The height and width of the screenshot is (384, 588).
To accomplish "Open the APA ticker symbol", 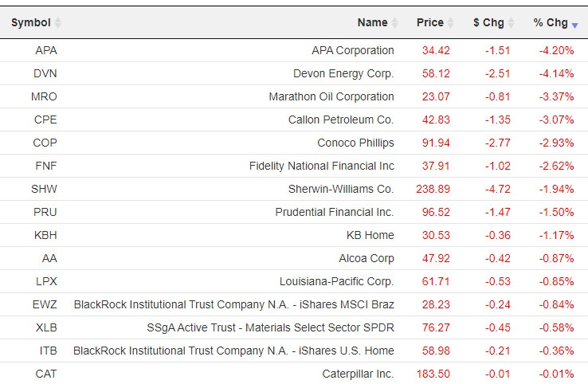I will tap(46, 50).
